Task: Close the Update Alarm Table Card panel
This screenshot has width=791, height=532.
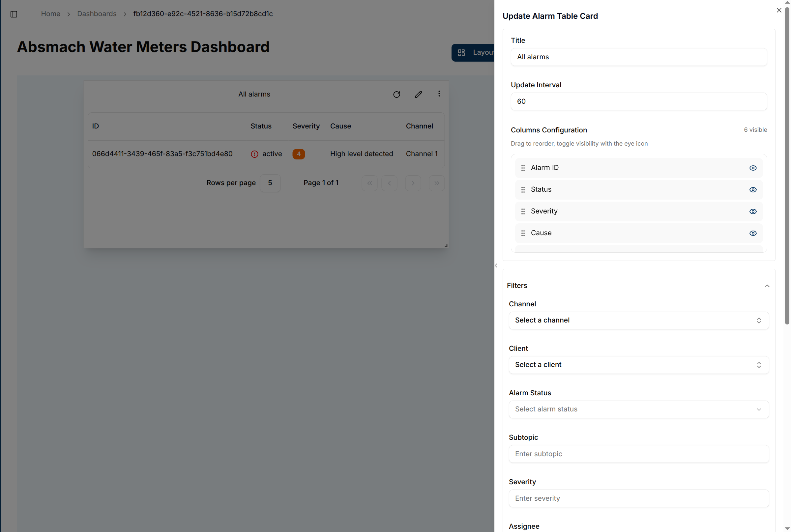Action: click(x=779, y=10)
